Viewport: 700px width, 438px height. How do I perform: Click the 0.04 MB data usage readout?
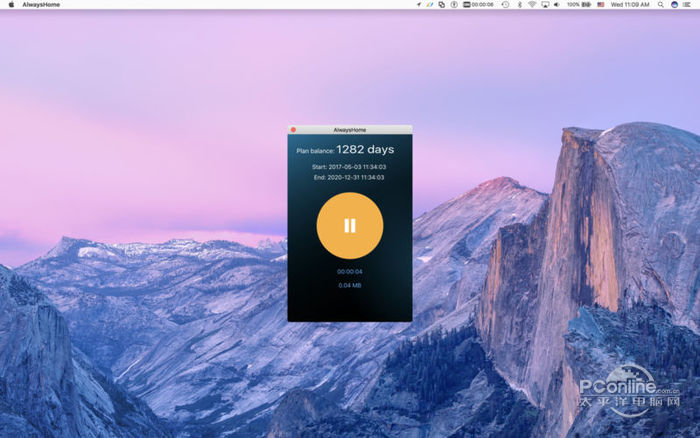[350, 285]
